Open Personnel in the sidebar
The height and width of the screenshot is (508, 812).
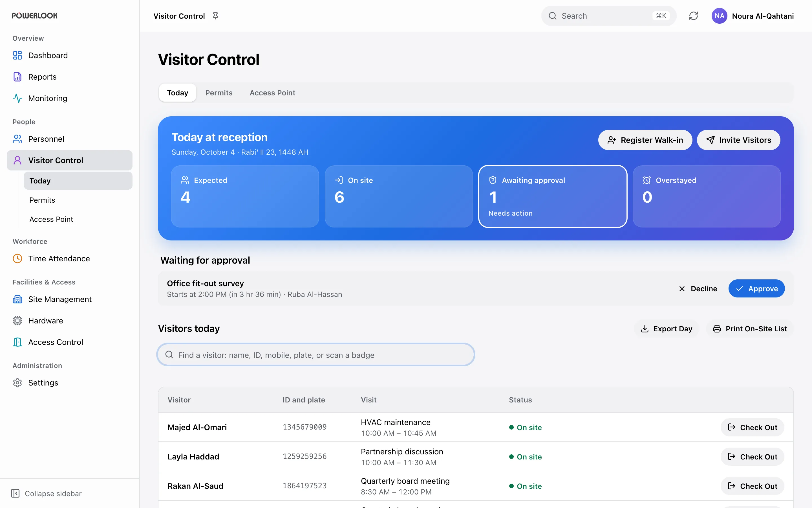pos(69,139)
